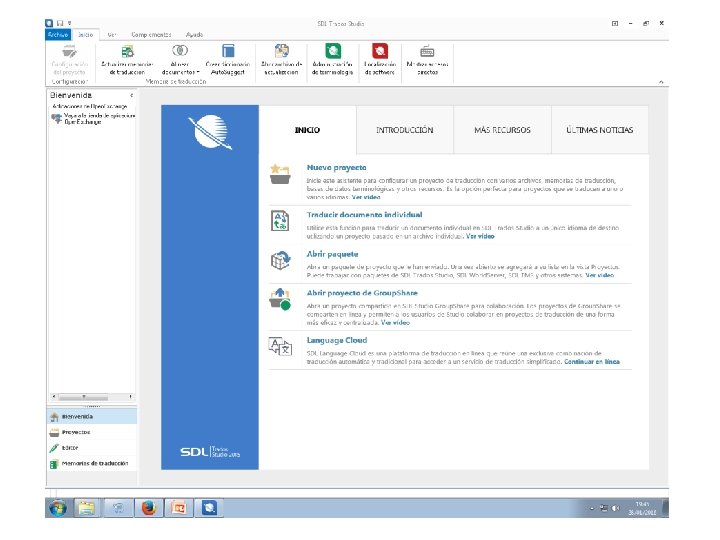Click the OpenExchange app store icon
Screen dimensions: 720x540
(x=56, y=118)
